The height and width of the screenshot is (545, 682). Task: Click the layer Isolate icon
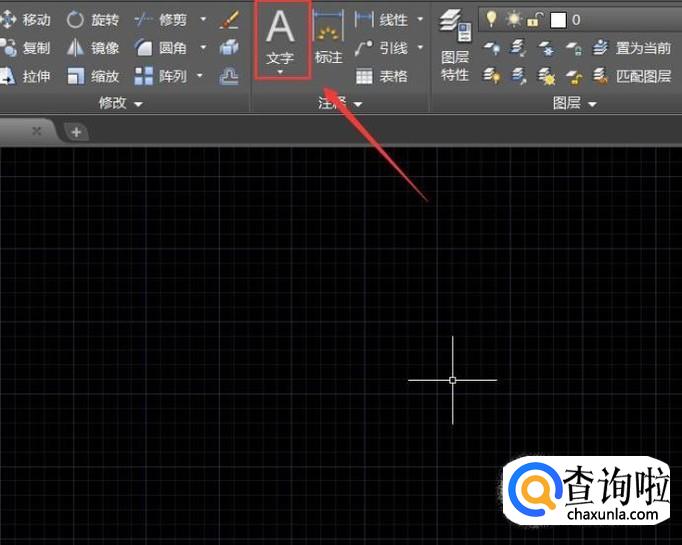518,48
